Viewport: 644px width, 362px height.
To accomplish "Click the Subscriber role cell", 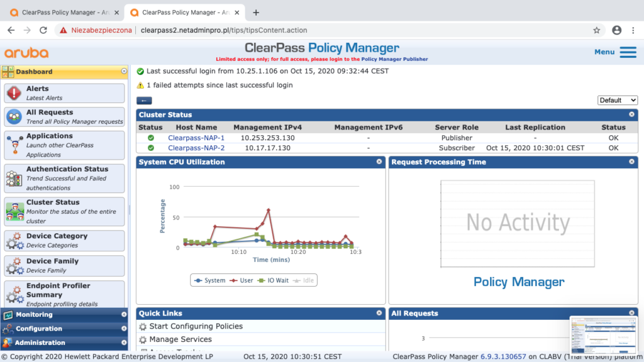I will tap(457, 148).
